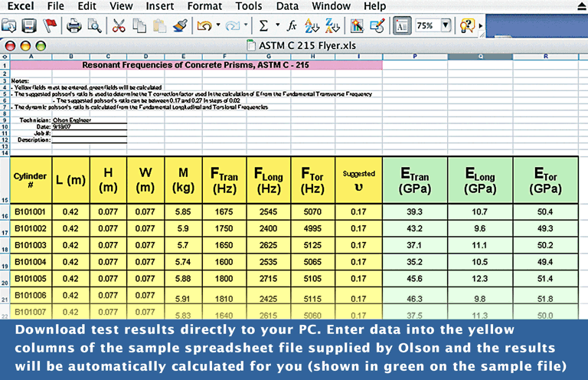Open the Window menu
Screen dimensions: 588x380
pyautogui.click(x=331, y=6)
